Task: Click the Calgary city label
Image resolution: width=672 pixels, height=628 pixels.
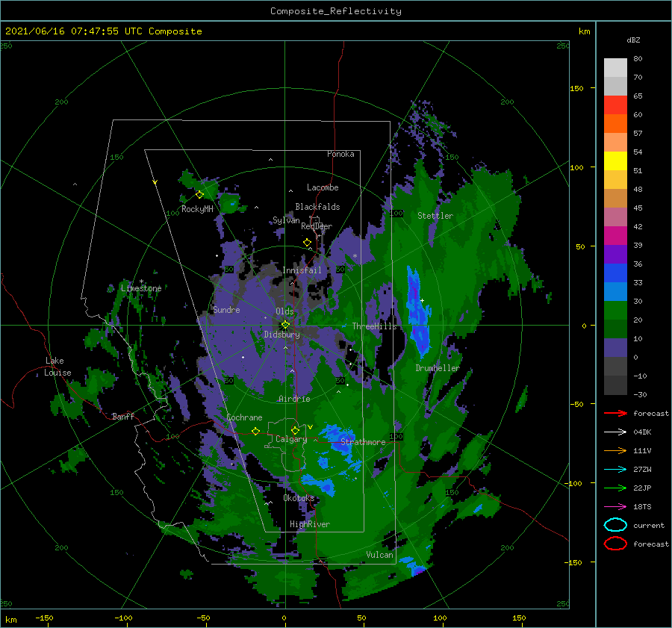Action: pyautogui.click(x=291, y=439)
